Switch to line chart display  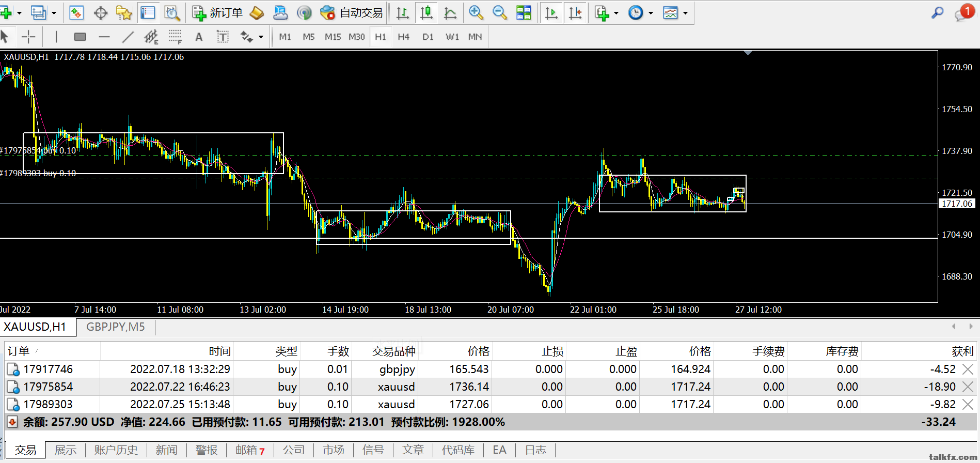point(450,13)
